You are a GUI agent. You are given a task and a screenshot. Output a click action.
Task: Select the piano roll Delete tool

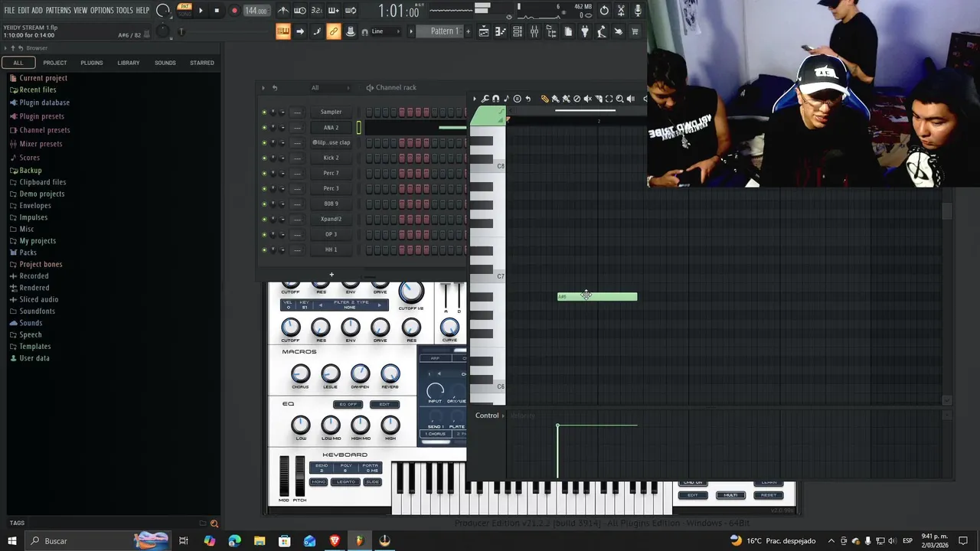tap(577, 99)
